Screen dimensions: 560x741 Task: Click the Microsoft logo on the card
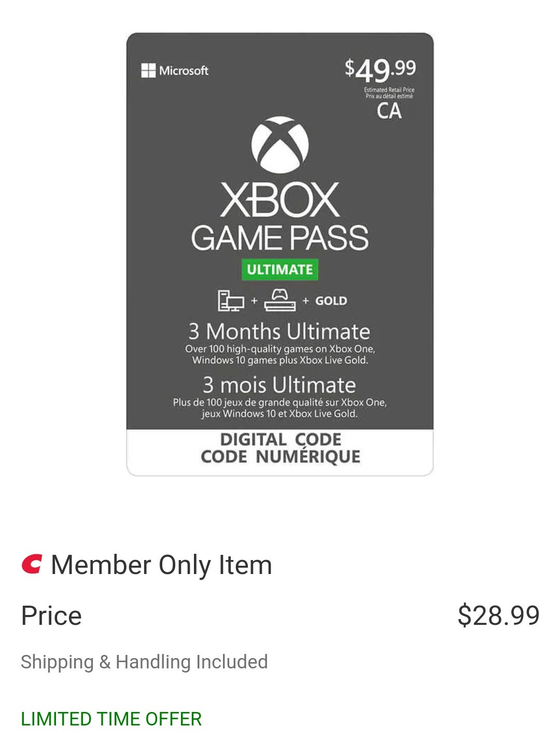coord(175,71)
